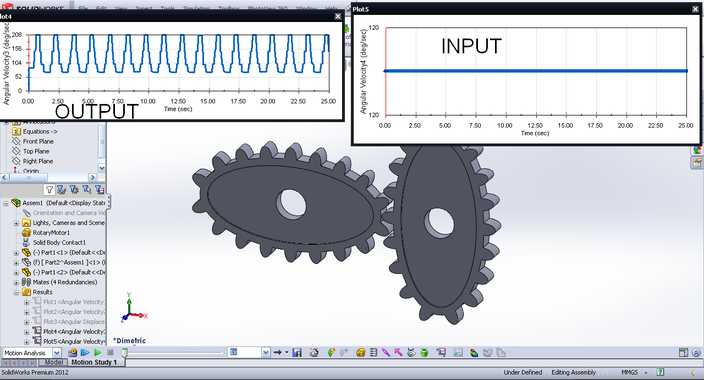This screenshot has width=704, height=380.
Task: Close the Plot4 output graph window
Action: [338, 16]
